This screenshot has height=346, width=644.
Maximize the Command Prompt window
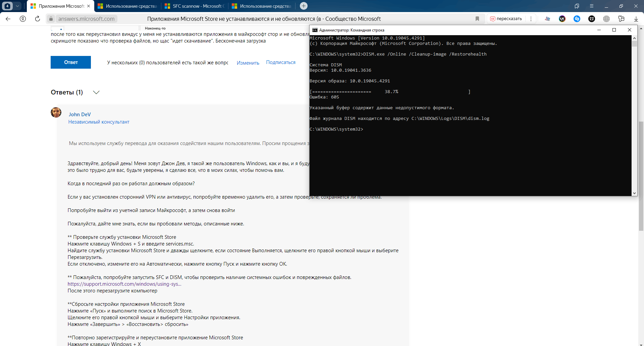click(614, 30)
